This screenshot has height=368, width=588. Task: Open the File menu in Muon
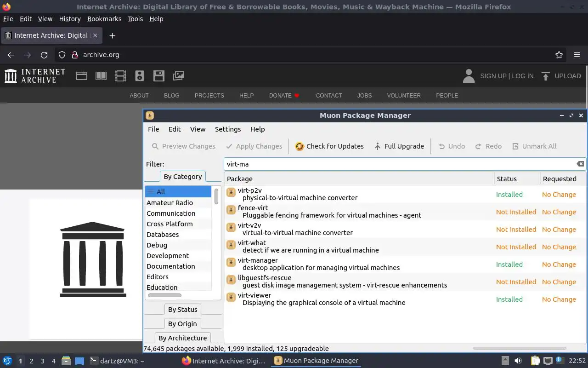153,129
